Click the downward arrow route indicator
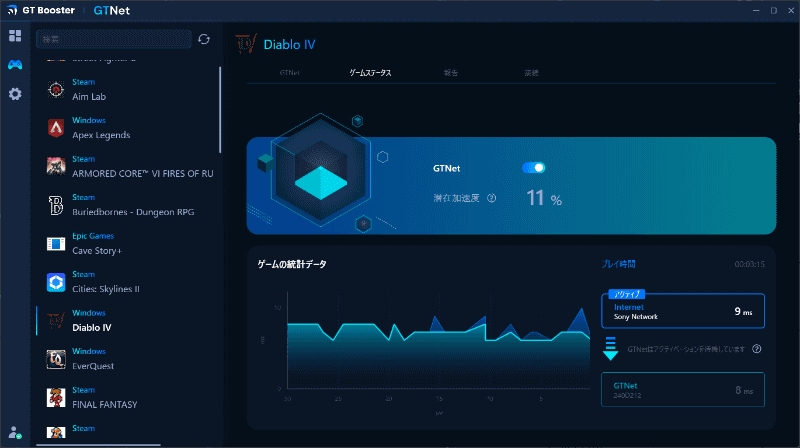 tap(610, 349)
